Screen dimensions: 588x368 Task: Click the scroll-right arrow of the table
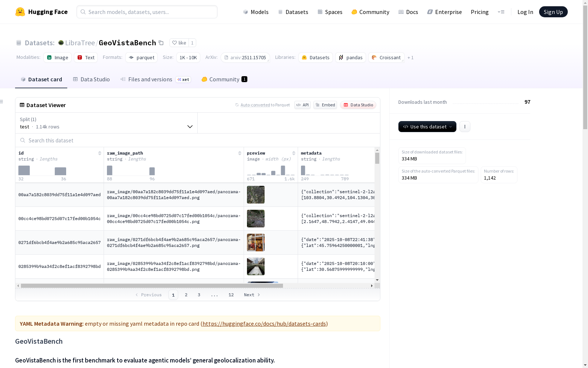[372, 286]
